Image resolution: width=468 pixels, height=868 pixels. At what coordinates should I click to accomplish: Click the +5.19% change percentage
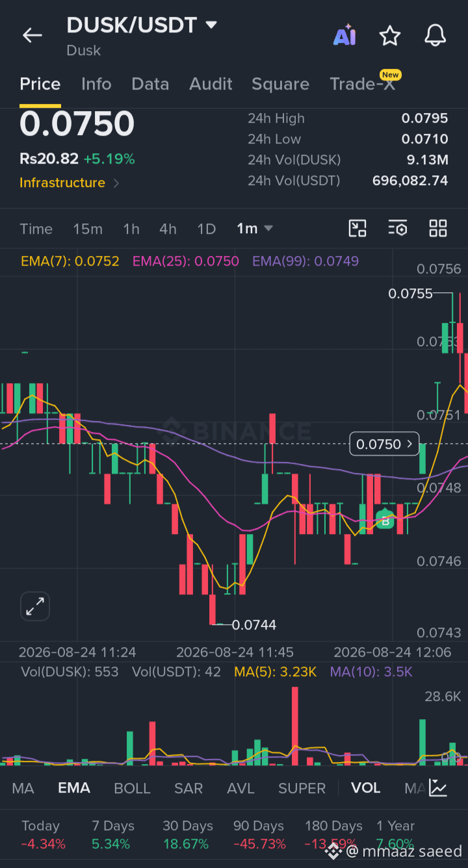tap(109, 159)
